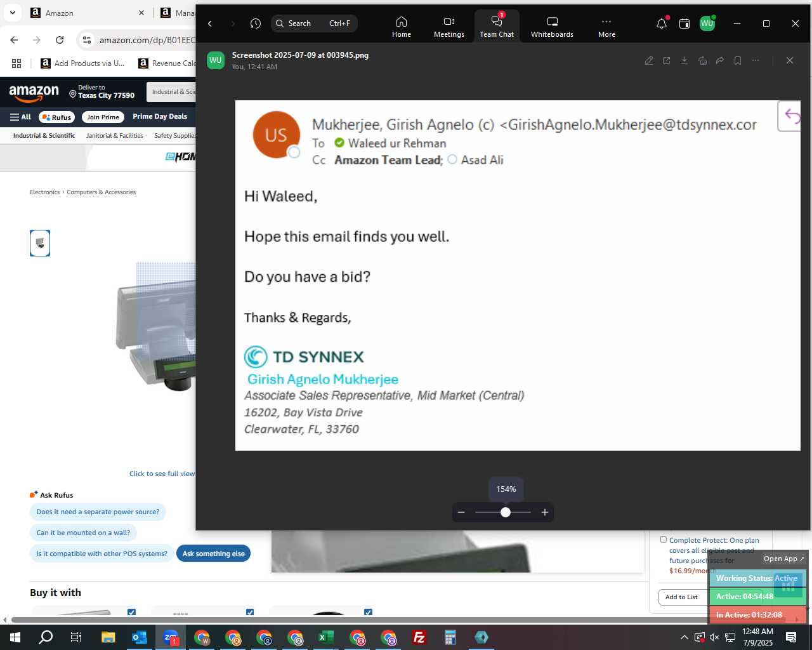Close the Amazon browser tab
Viewport: 812px width, 650px height.
click(x=141, y=13)
